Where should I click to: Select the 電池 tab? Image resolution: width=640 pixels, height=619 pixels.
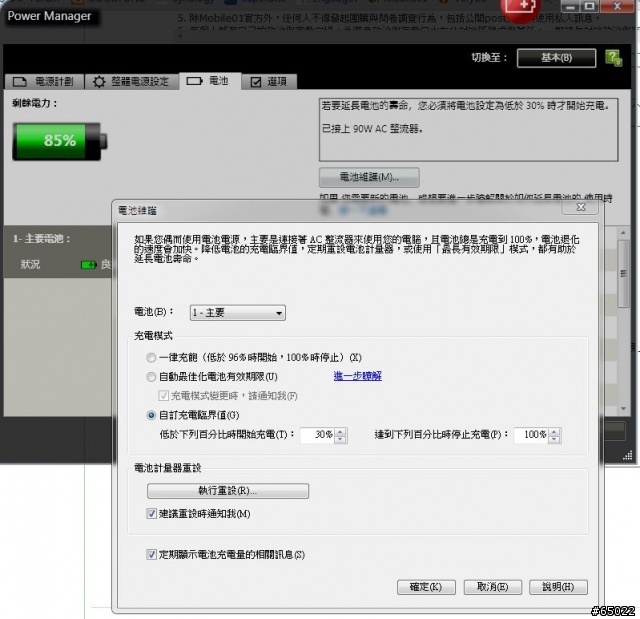coord(209,81)
